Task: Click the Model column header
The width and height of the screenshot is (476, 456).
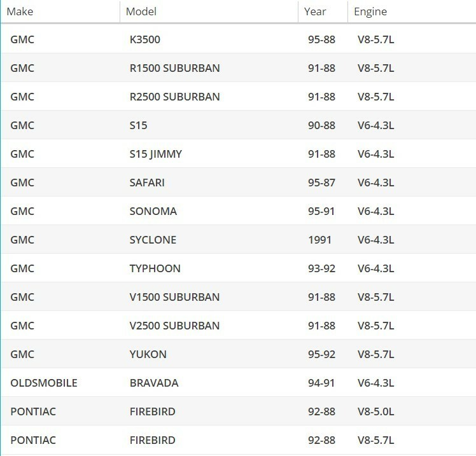Action: point(141,11)
